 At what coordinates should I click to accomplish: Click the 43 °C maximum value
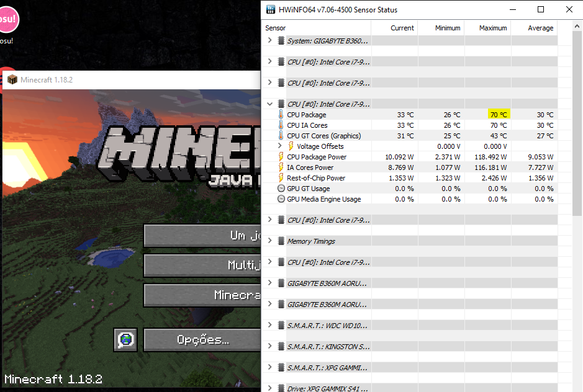(499, 136)
